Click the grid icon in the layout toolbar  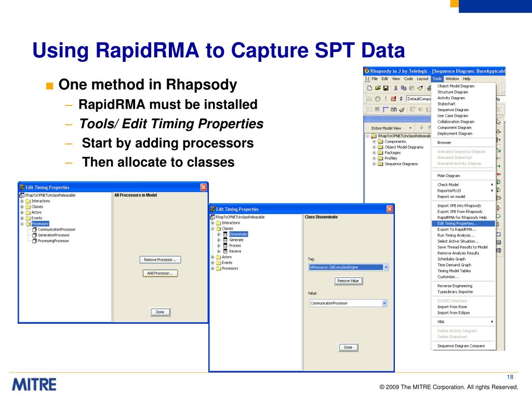coord(369,109)
